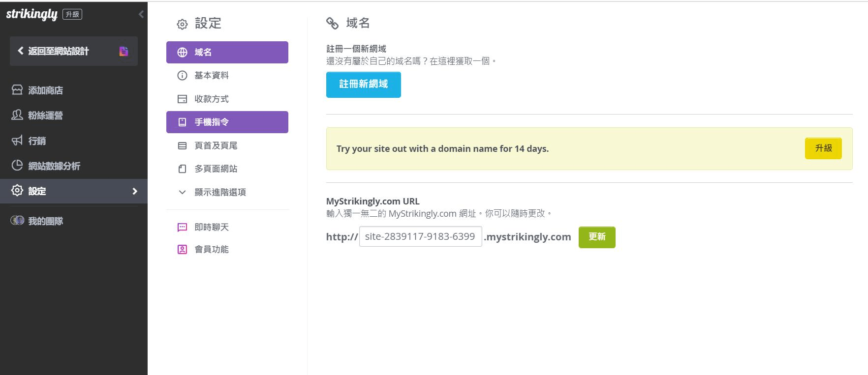Expand the 設定 sidebar arrow
Screen dimensions: 868x375
(x=135, y=191)
